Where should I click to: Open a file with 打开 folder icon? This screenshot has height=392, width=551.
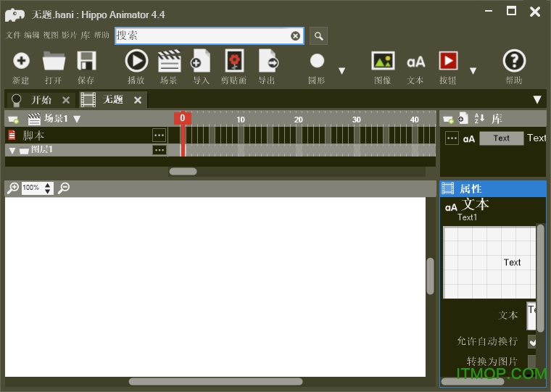(54, 61)
